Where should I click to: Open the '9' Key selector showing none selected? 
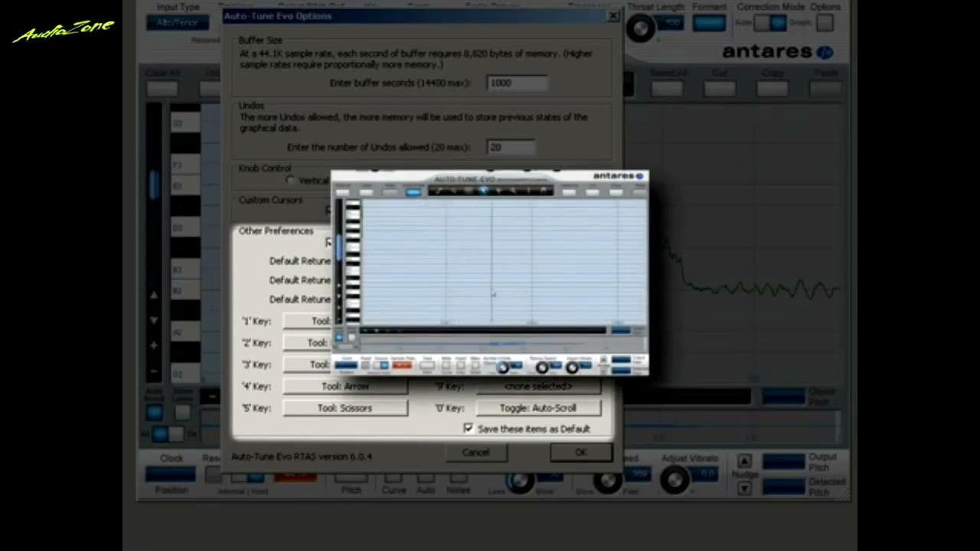point(538,386)
